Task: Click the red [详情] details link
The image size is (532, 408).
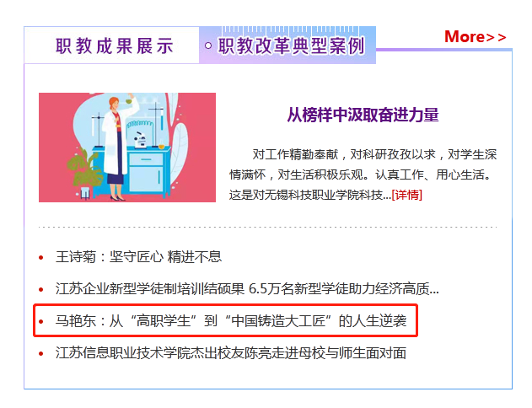Action: click(x=407, y=195)
